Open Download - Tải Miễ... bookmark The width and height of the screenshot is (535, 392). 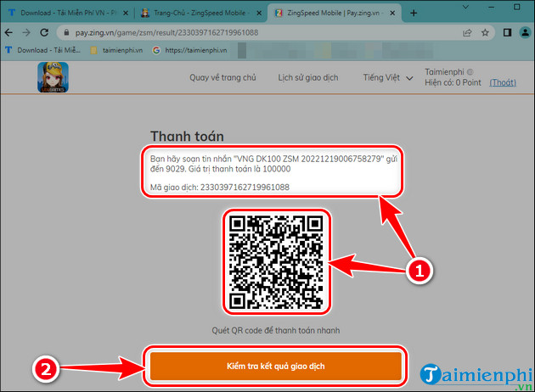(43, 50)
